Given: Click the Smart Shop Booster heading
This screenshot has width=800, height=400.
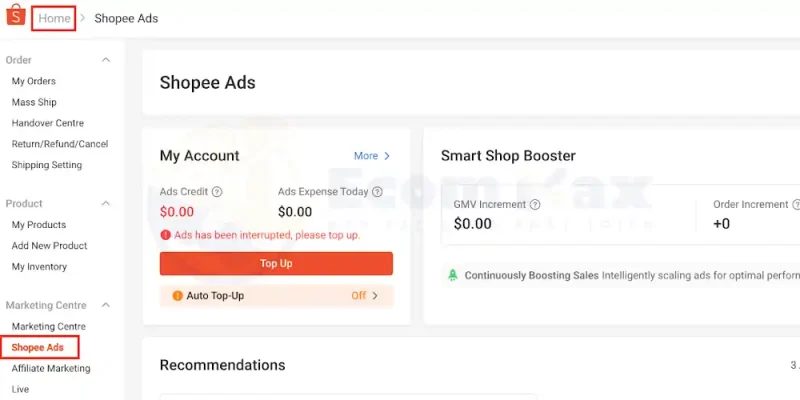Looking at the screenshot, I should coord(508,156).
